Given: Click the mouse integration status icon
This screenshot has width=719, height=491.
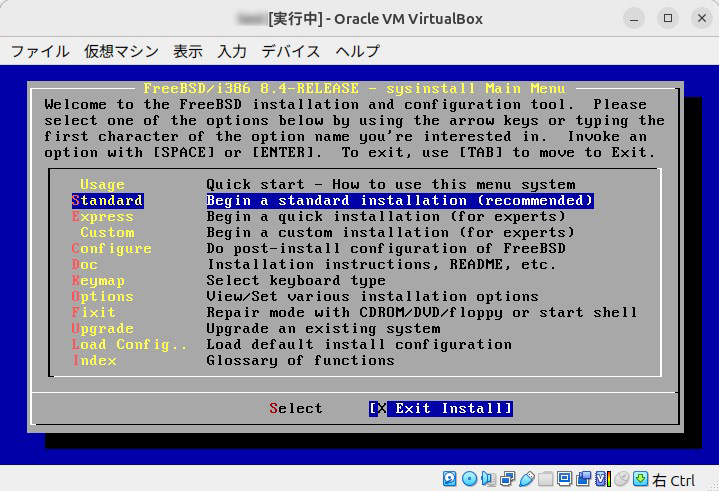Looking at the screenshot, I should click(x=622, y=479).
